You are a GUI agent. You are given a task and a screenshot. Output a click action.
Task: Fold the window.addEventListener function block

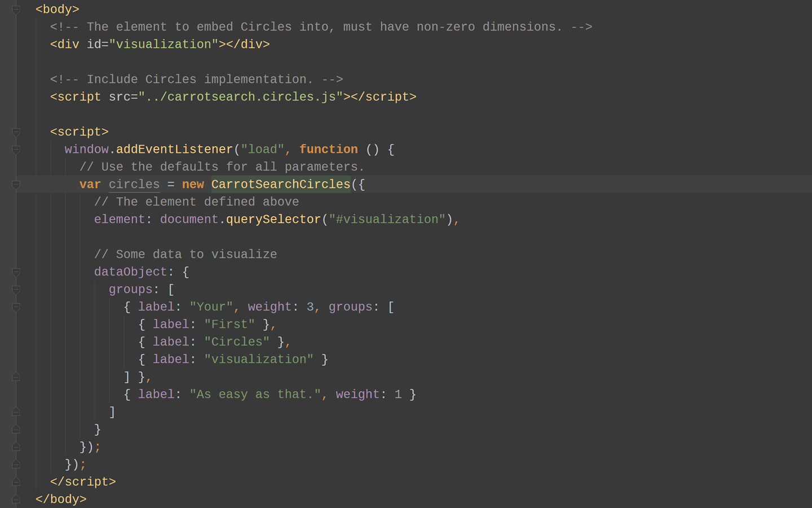pyautogui.click(x=16, y=150)
